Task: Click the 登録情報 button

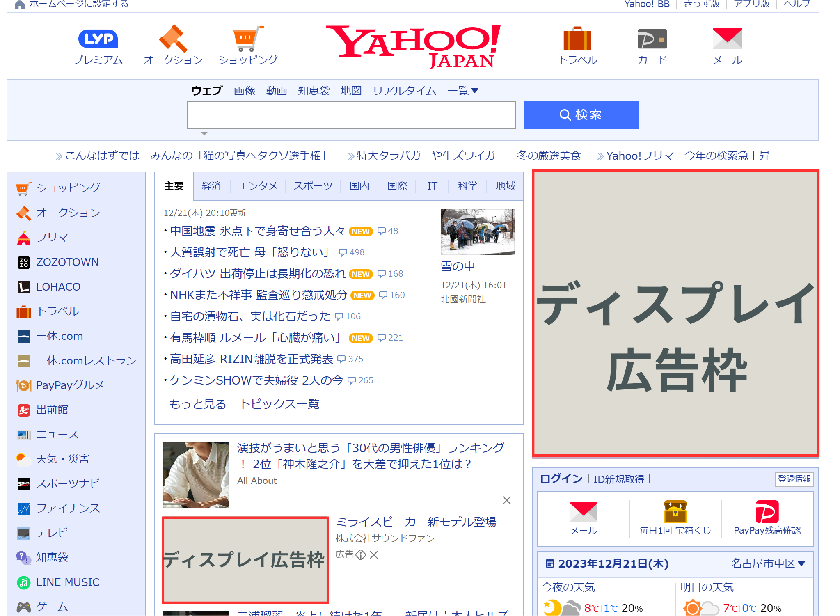Action: tap(794, 479)
